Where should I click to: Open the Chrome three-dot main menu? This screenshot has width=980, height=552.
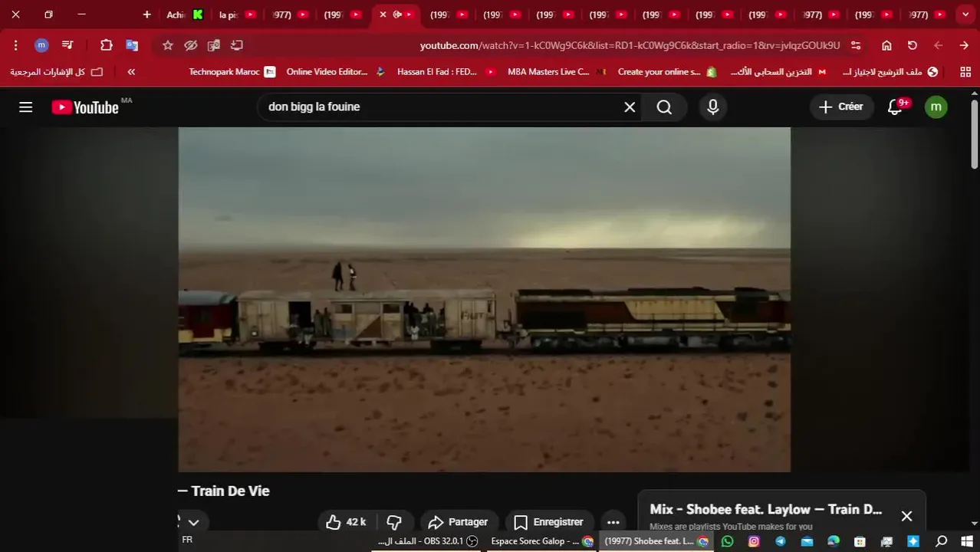15,45
